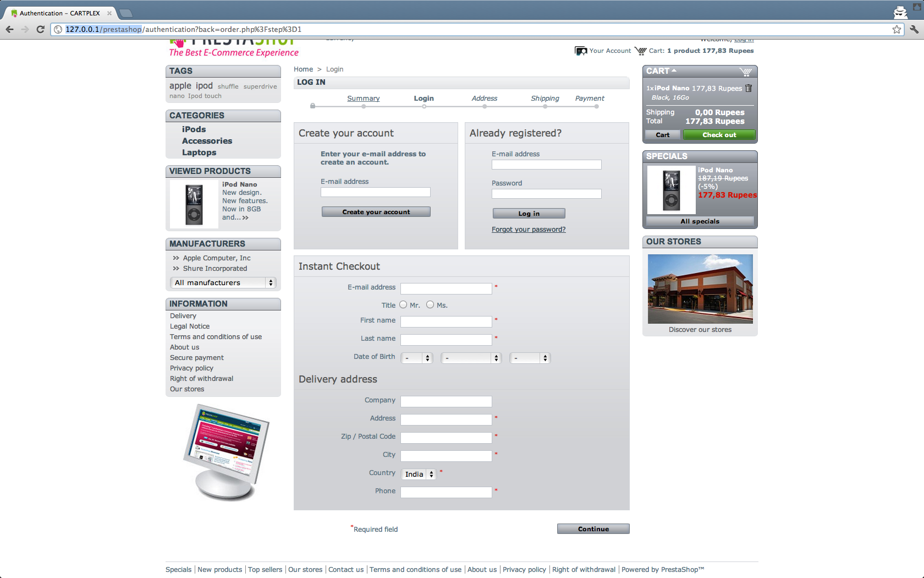Reload the page with the refresh icon
Screen dimensions: 924x578
[x=40, y=29]
